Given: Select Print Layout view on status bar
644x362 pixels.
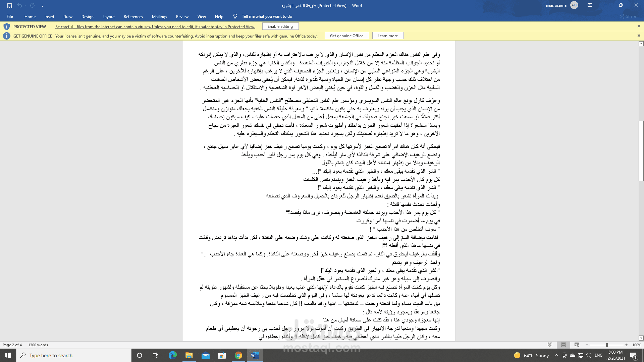Looking at the screenshot, I should (563, 345).
